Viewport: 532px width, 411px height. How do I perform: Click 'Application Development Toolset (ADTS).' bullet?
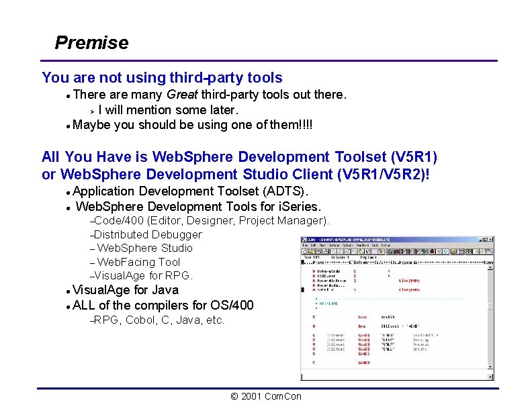pos(190,191)
